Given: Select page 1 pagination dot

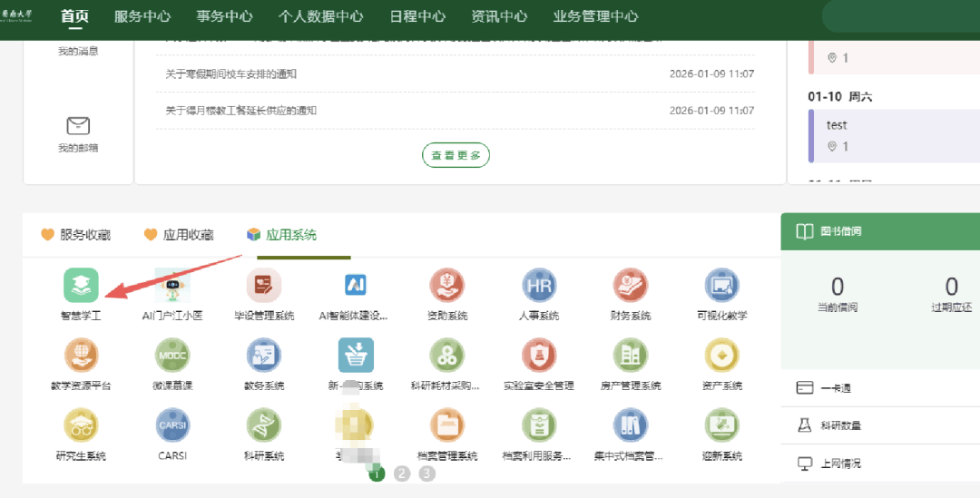Looking at the screenshot, I should click(x=377, y=474).
